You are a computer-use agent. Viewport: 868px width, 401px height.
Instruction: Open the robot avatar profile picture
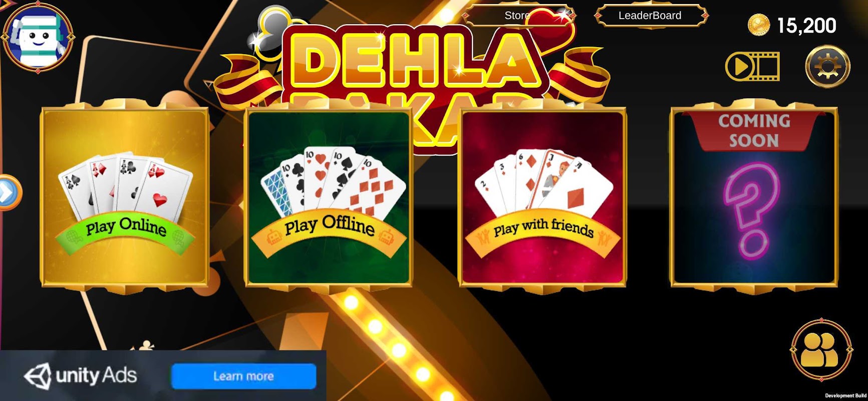click(38, 37)
